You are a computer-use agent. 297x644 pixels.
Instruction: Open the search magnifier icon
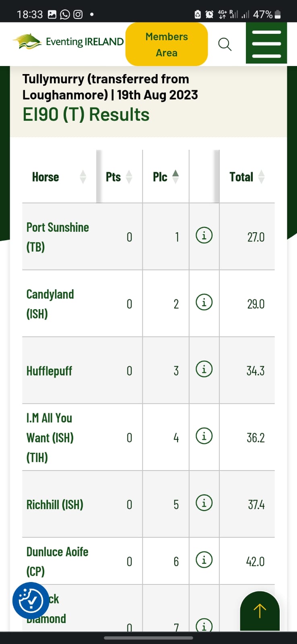(x=225, y=44)
